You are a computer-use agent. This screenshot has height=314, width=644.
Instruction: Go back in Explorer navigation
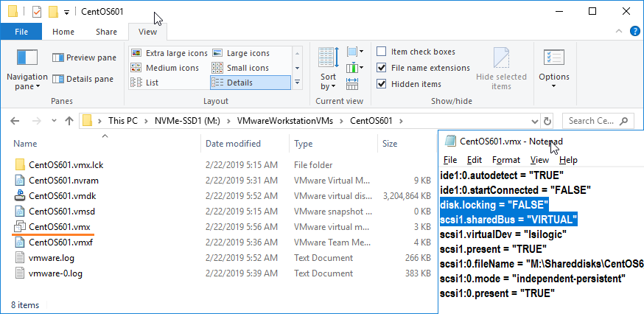[15, 121]
